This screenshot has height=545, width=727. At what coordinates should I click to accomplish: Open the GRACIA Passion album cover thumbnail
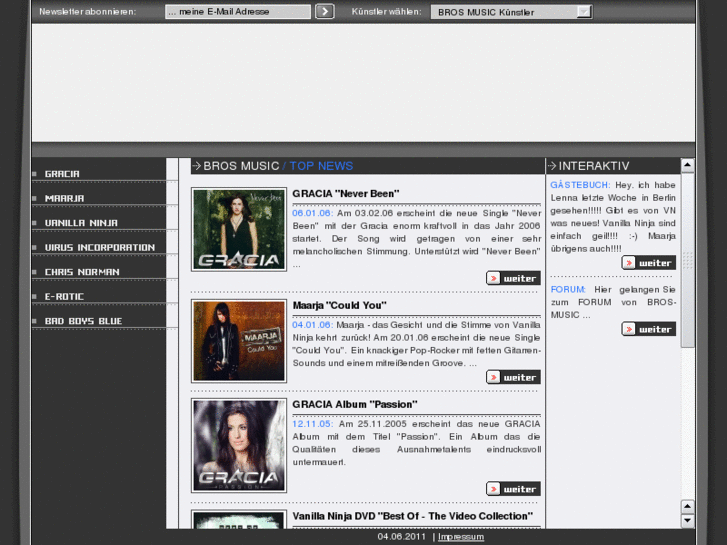(x=239, y=446)
